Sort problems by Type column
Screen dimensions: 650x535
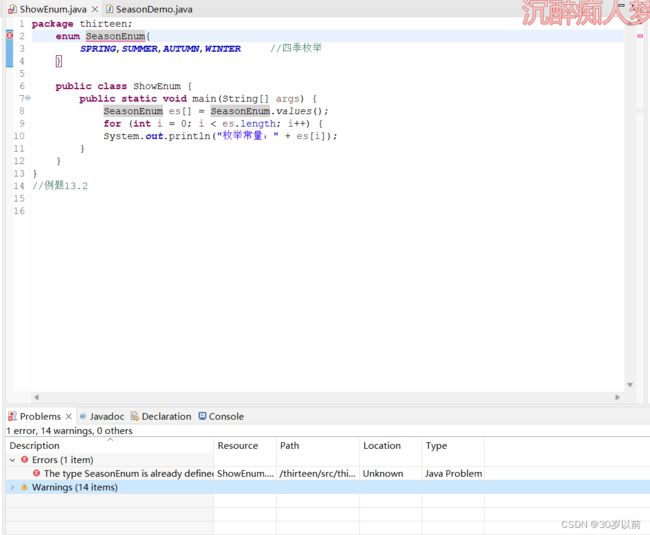click(x=453, y=445)
